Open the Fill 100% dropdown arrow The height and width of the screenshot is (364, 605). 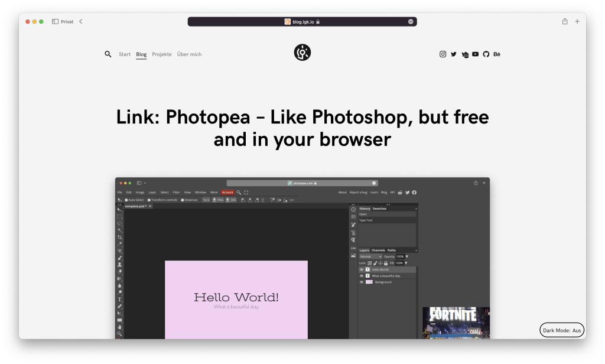coord(406,263)
